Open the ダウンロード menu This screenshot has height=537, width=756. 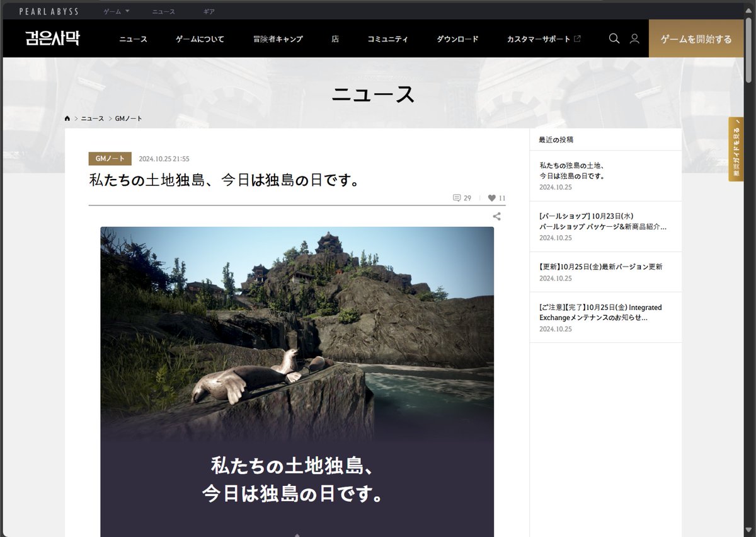coord(457,39)
